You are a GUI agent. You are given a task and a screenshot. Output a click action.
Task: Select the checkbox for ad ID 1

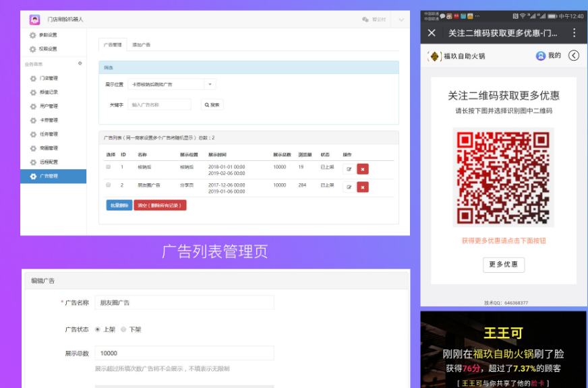109,166
